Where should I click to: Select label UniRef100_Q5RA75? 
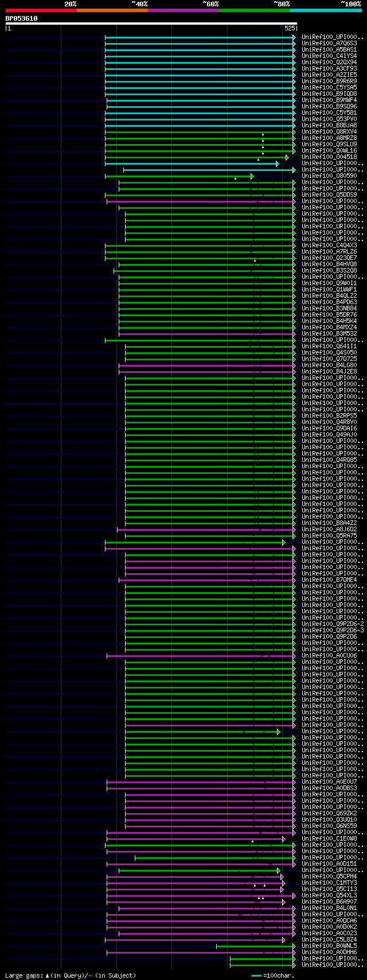pos(329,535)
